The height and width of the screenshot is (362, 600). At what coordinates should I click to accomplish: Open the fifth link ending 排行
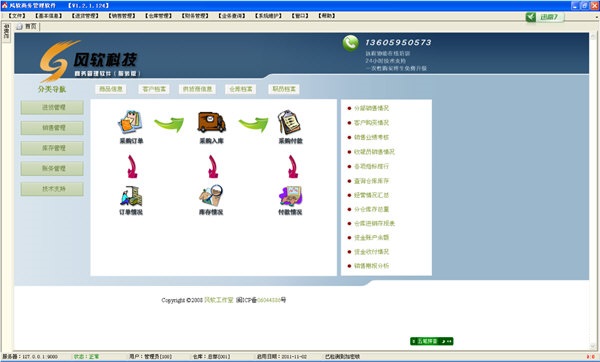[x=371, y=166]
